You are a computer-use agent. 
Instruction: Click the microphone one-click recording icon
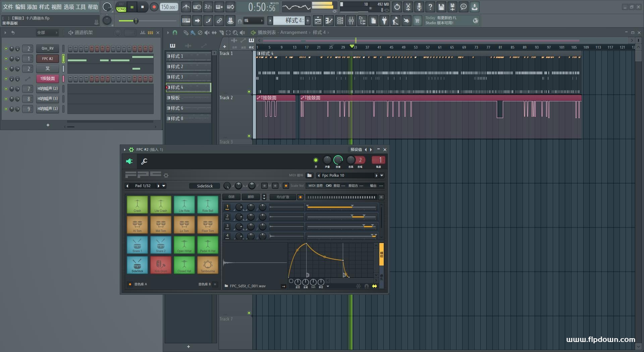point(419,7)
